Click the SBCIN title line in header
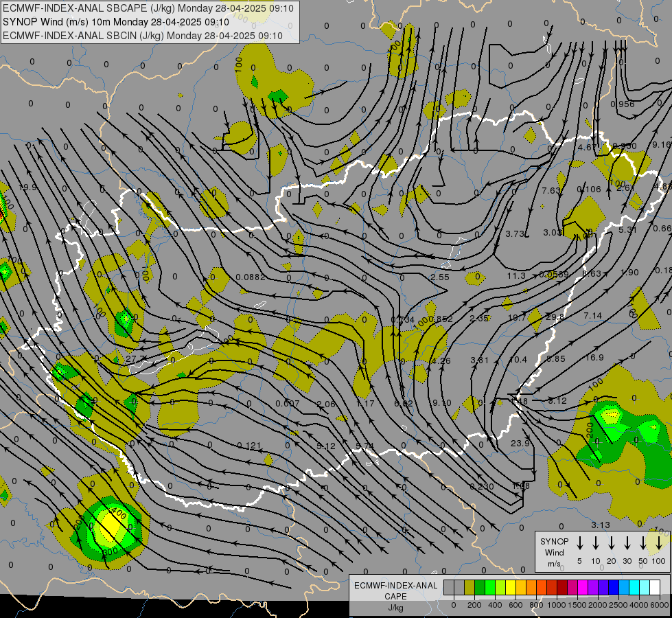 [143, 36]
